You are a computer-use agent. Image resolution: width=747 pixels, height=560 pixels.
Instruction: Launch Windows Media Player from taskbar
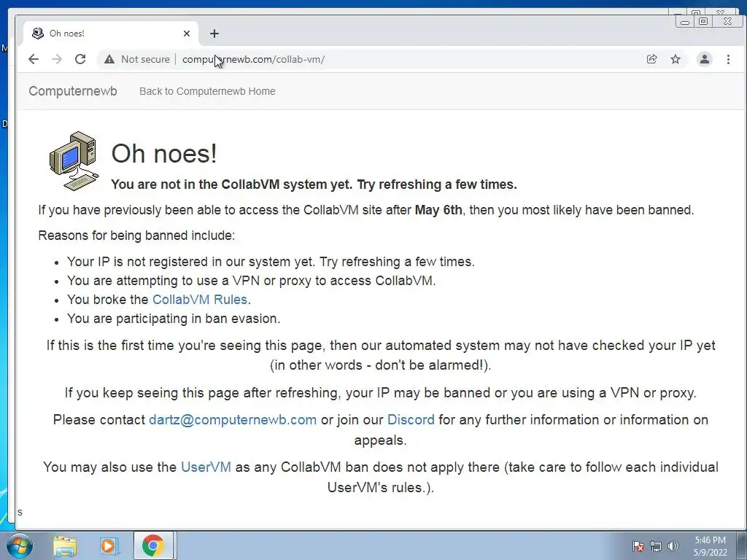[108, 545]
